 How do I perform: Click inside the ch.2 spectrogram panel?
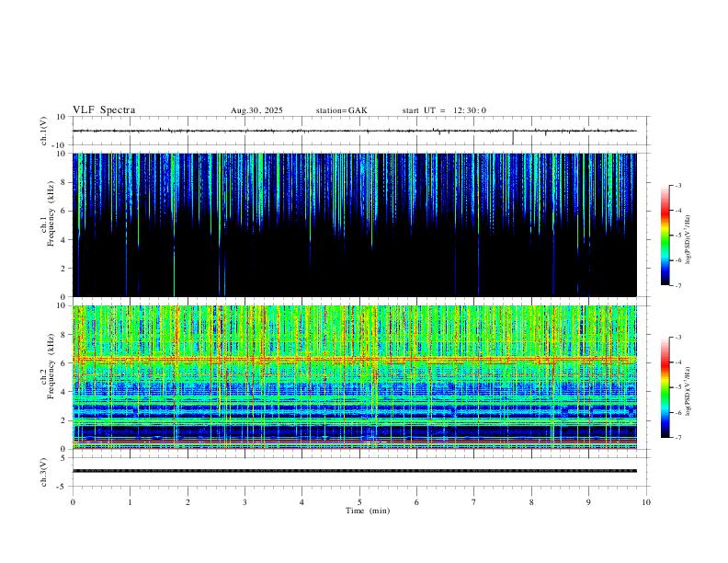pos(354,377)
